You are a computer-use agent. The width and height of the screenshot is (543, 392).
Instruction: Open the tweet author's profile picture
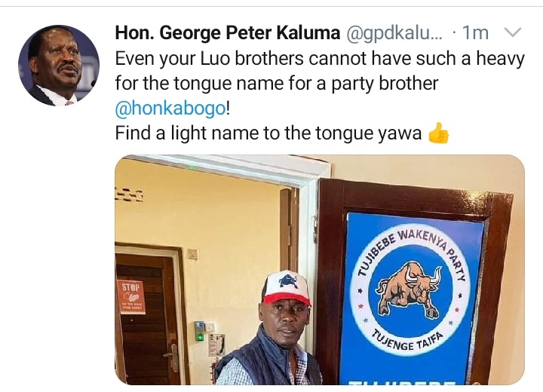tap(59, 66)
